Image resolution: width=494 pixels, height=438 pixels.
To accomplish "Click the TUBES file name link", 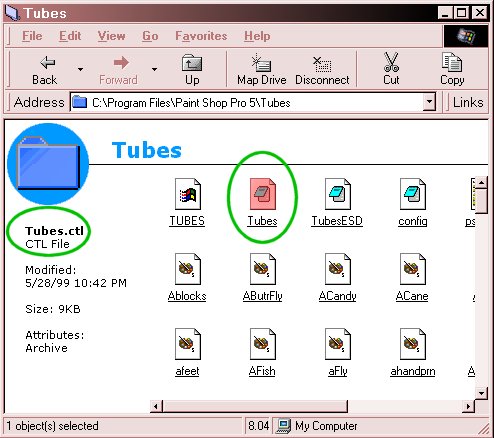I will 187,221.
